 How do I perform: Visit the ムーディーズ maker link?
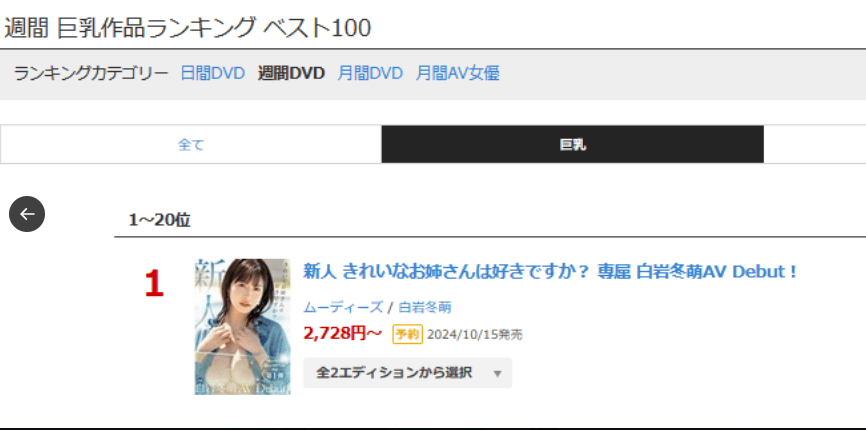point(343,307)
